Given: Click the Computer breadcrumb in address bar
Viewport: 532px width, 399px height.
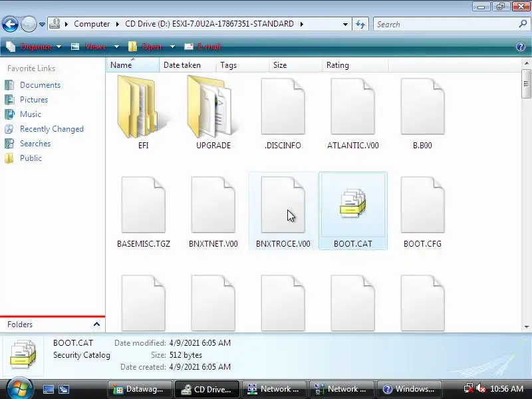Looking at the screenshot, I should (x=92, y=24).
